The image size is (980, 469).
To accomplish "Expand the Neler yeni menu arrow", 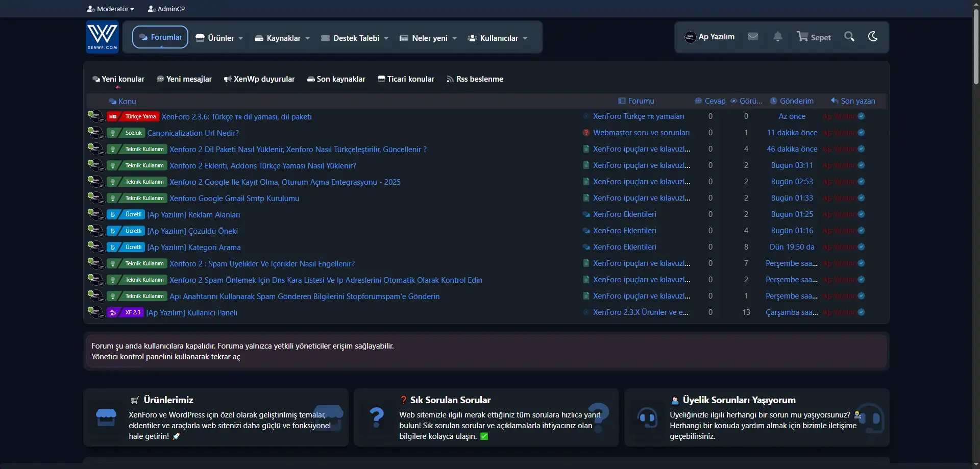I will 455,38.
